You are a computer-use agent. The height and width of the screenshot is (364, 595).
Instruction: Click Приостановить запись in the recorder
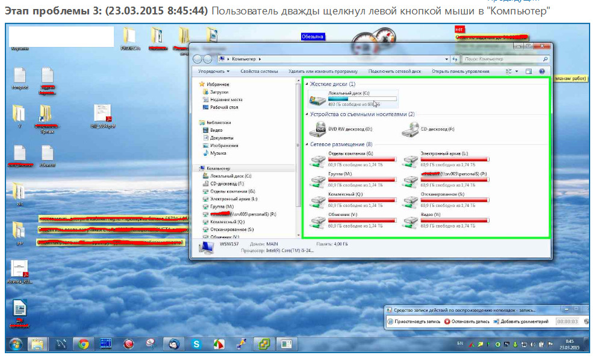414,321
